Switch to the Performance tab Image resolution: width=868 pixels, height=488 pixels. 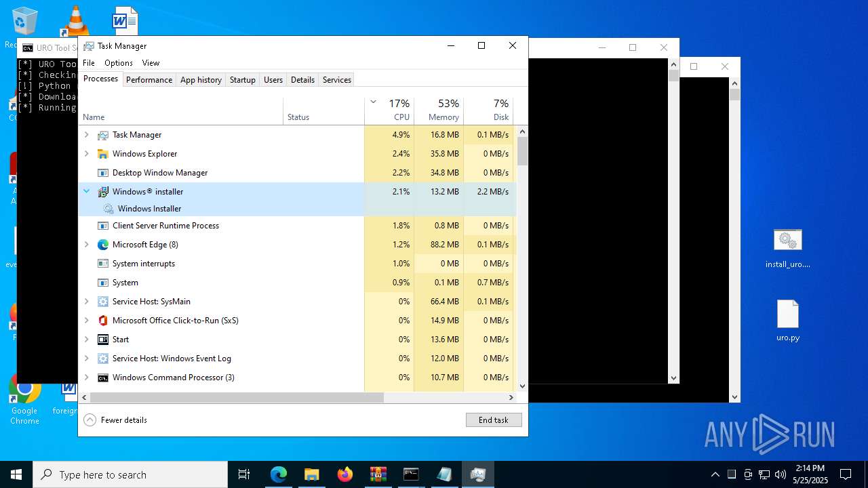pos(149,80)
